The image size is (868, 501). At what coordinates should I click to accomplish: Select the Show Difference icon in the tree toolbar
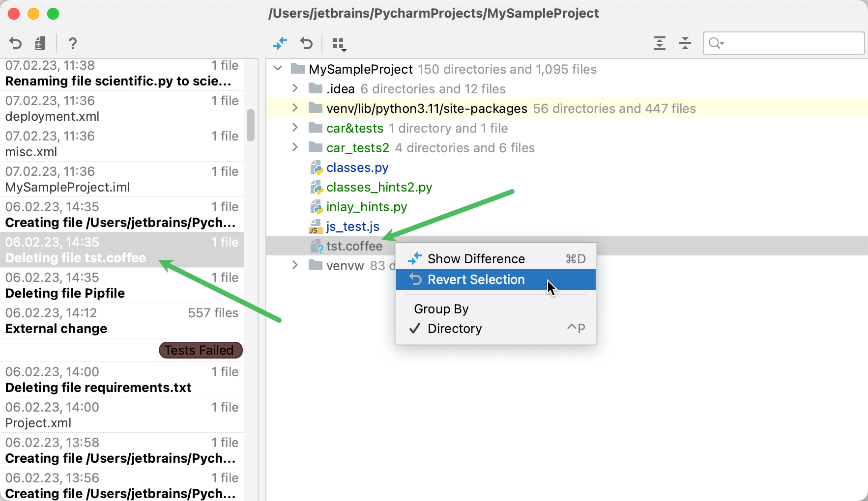pyautogui.click(x=280, y=43)
